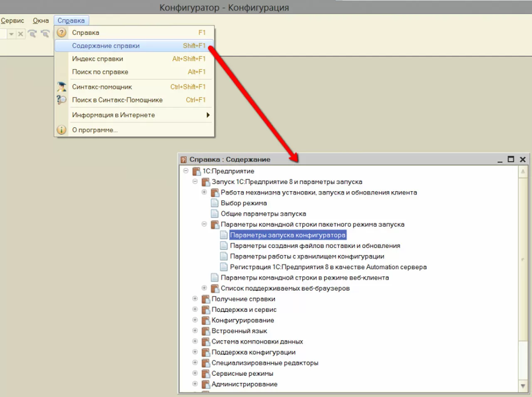532x397 pixels.
Task: Select the Получение справки section
Action: click(243, 299)
